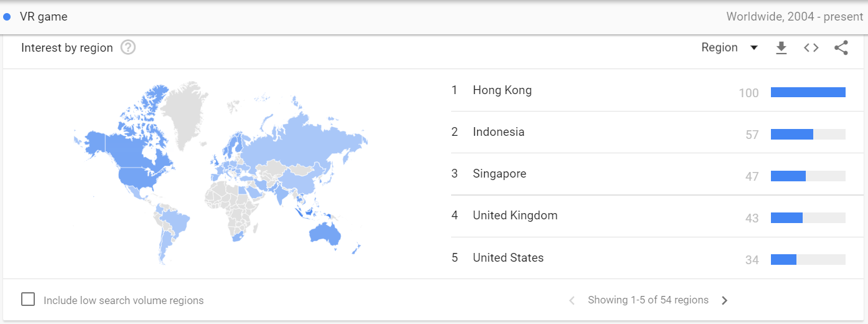
Task: Select the Hong Kong row
Action: pyautogui.click(x=502, y=90)
